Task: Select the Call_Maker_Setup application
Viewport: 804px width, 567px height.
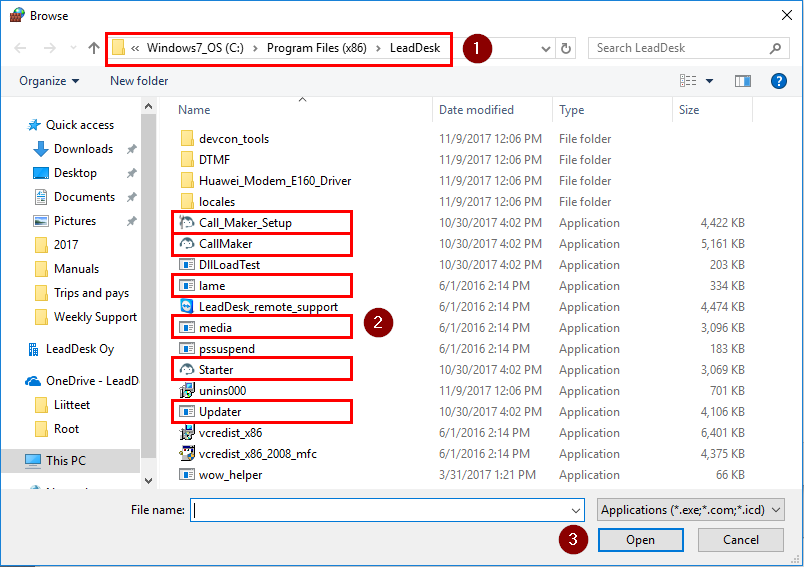Action: click(235, 223)
